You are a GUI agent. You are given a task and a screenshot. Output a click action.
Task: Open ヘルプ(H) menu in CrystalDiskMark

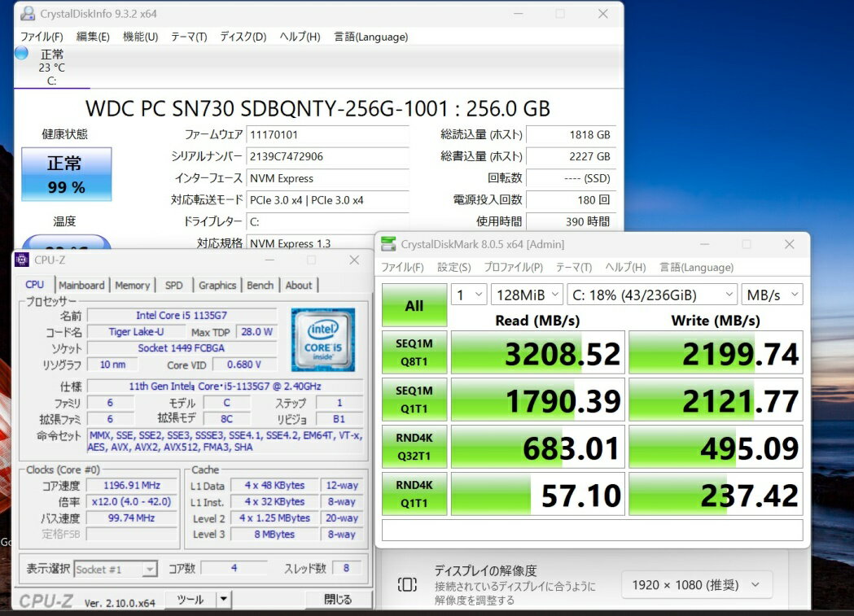625,267
